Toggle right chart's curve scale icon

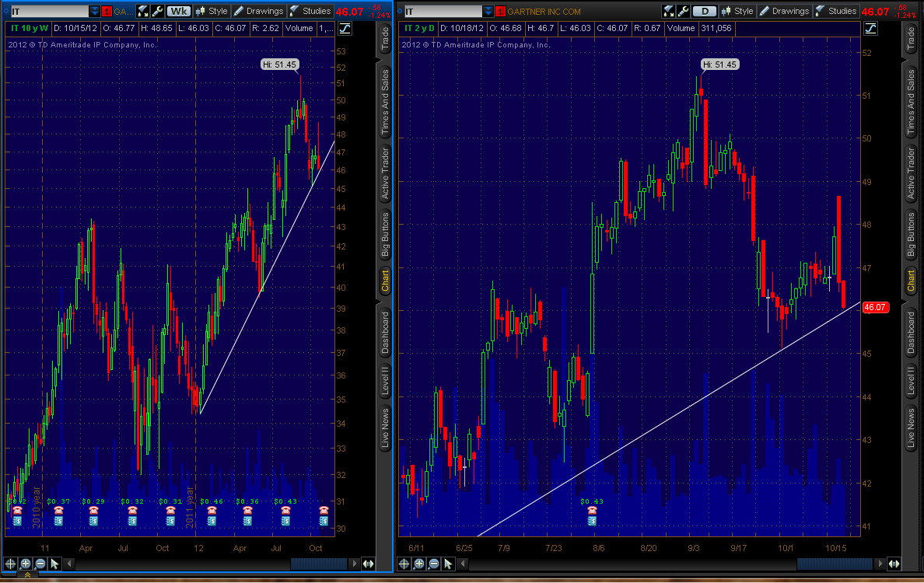[x=870, y=28]
